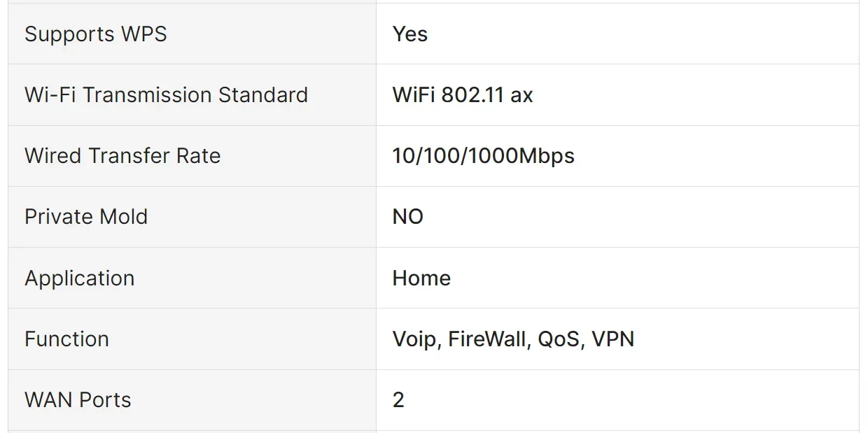Select the "10/100/1000Mbps" value
Screen dimensions: 868x433
483,156
